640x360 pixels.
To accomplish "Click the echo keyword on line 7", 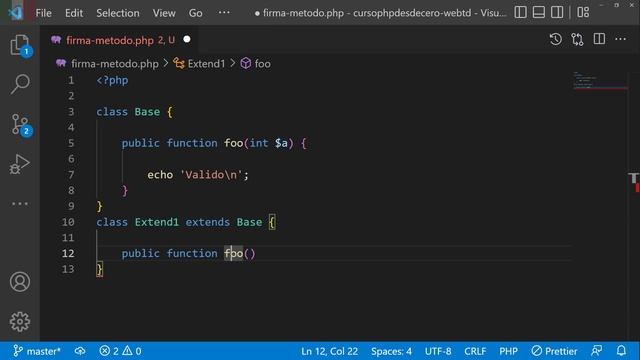I will [160, 175].
